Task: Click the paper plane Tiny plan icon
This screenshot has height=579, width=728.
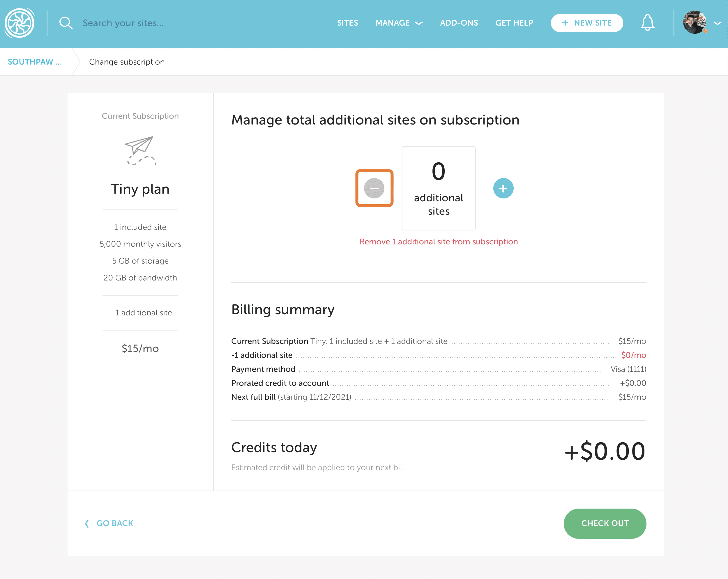Action: pyautogui.click(x=140, y=150)
